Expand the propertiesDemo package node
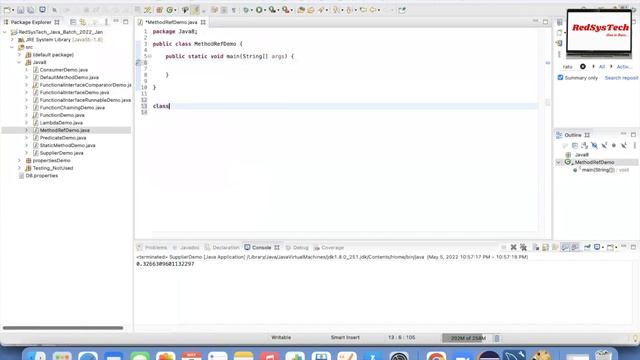 (x=19, y=160)
